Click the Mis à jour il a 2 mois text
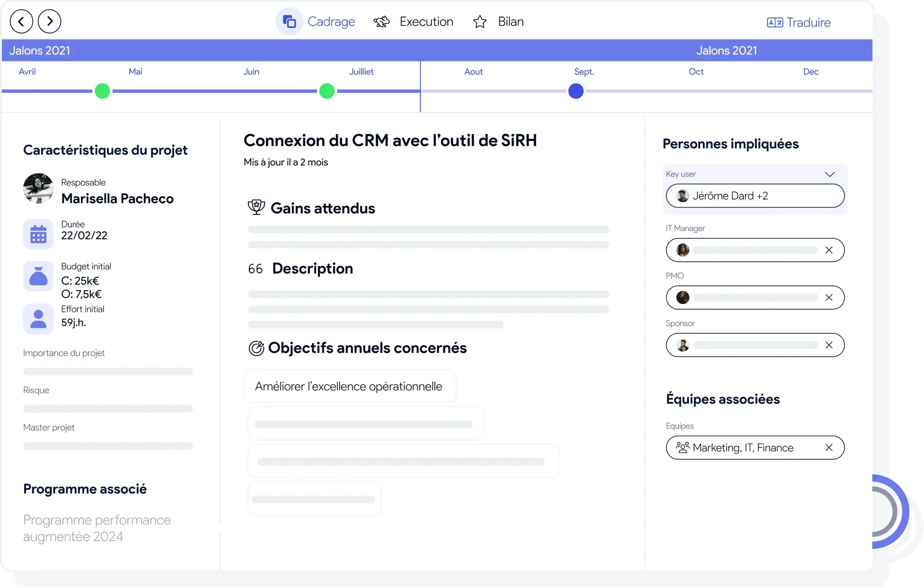The width and height of the screenshot is (924, 587). tap(286, 162)
